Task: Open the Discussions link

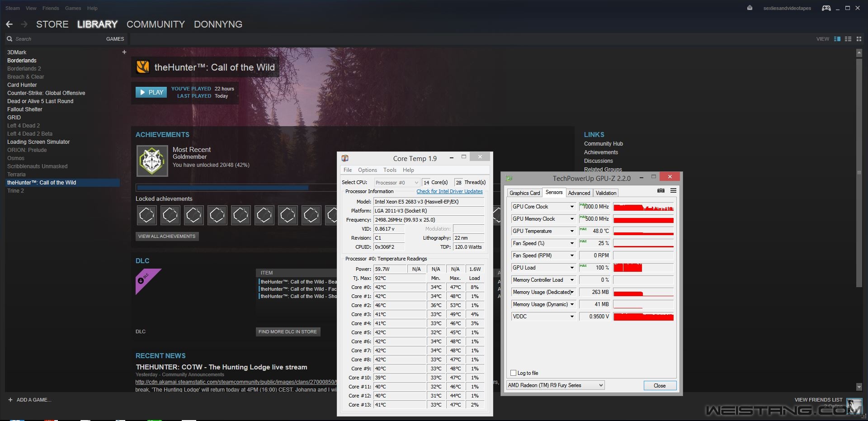Action: tap(598, 161)
